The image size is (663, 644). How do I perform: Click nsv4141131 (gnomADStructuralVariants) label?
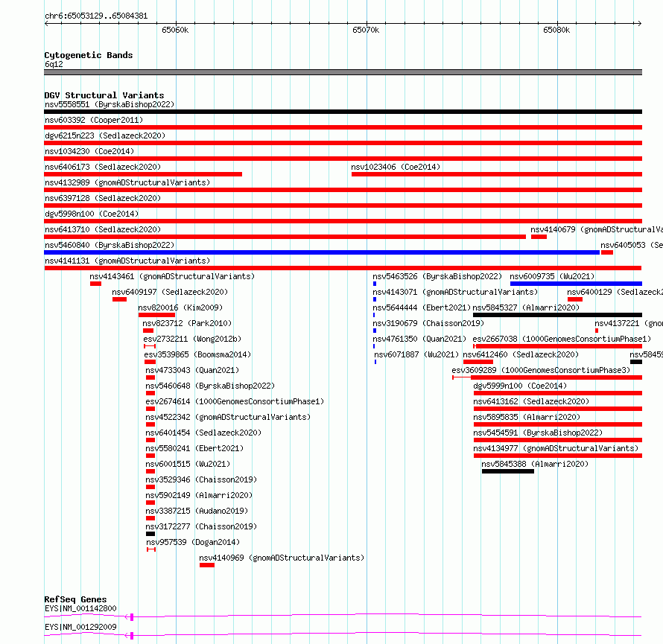pyautogui.click(x=127, y=261)
